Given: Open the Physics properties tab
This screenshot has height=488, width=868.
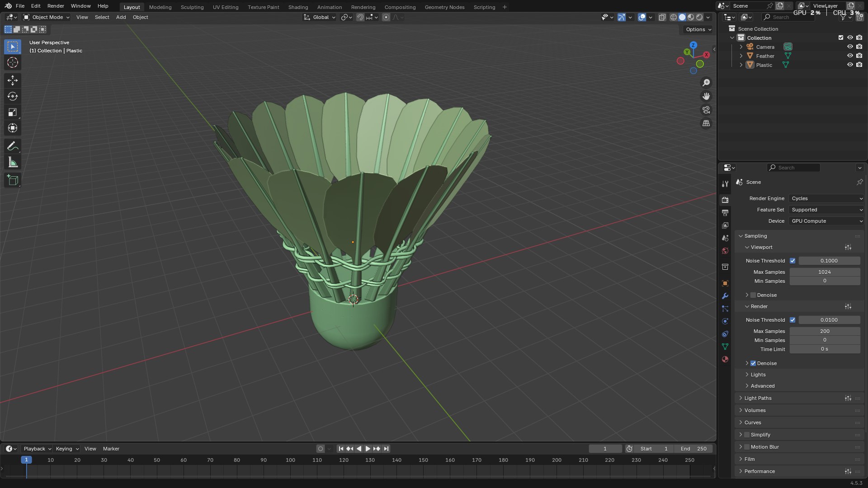Looking at the screenshot, I should [x=725, y=321].
